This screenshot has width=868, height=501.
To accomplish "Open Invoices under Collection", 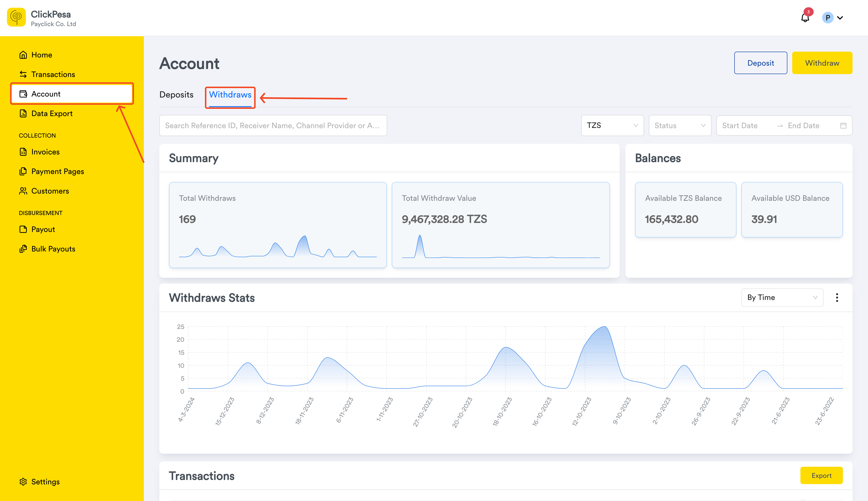I will (x=45, y=152).
